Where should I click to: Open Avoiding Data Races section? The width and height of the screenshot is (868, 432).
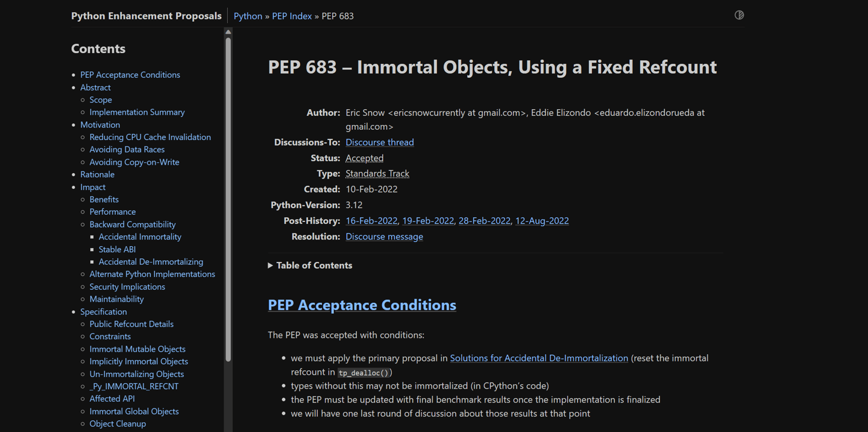(x=127, y=149)
